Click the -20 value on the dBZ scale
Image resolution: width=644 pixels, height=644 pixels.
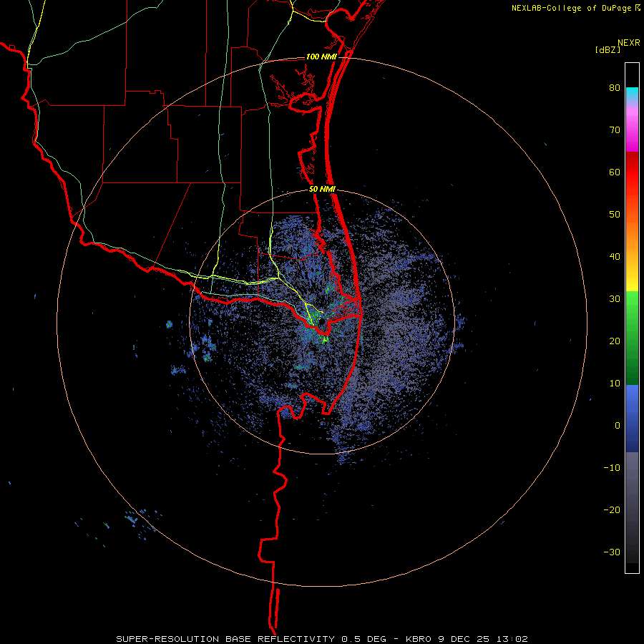(x=612, y=510)
